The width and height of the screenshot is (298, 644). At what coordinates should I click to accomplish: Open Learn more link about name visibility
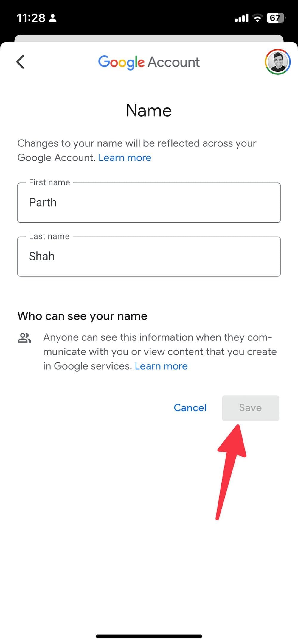[161, 366]
